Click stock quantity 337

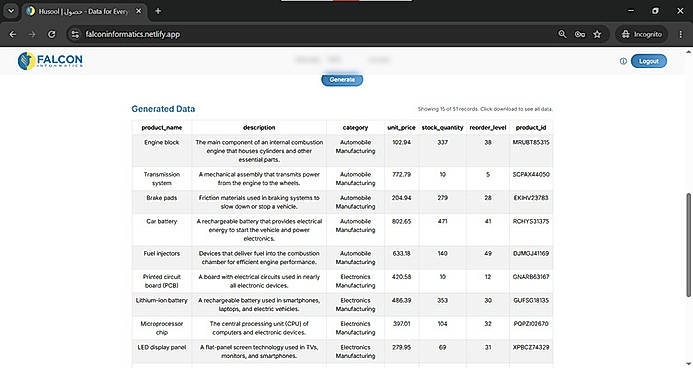tap(442, 142)
